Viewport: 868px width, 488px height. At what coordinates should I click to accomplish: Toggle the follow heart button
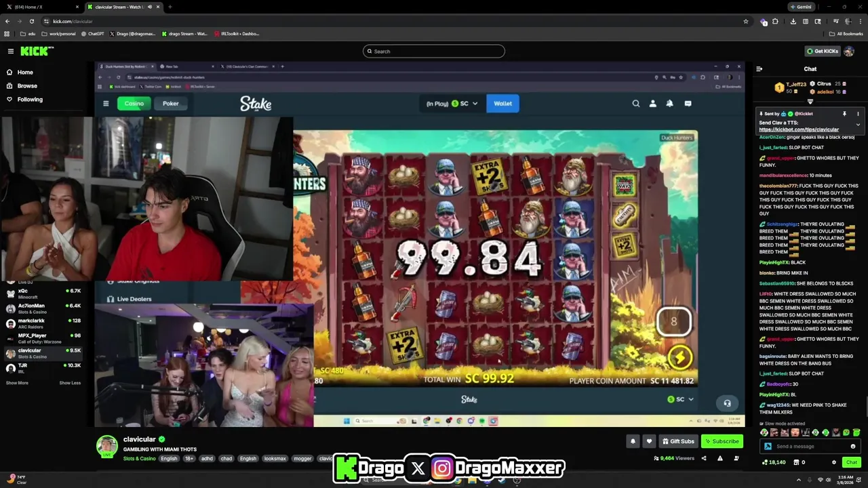[x=649, y=441]
